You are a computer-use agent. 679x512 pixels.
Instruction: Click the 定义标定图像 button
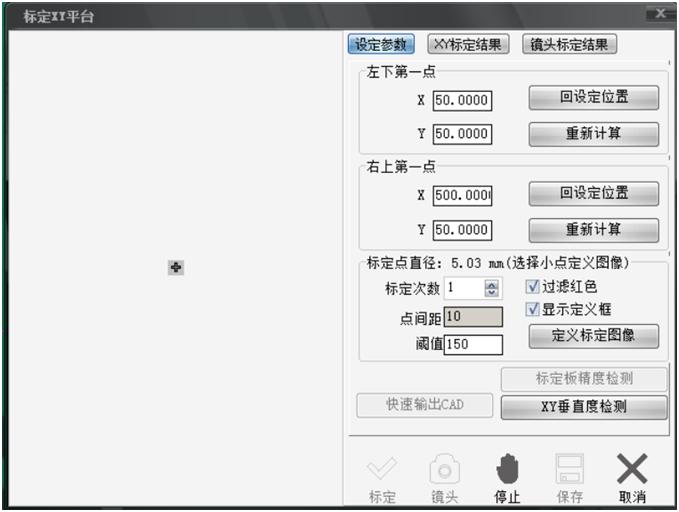coord(594,336)
